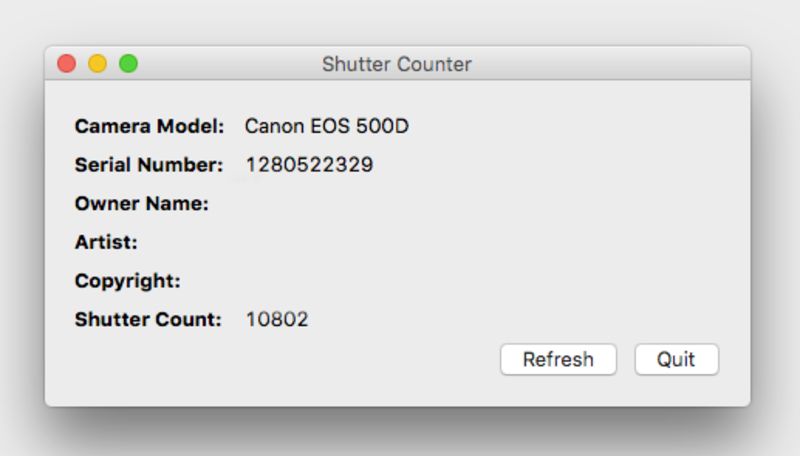Click the Camera Model label
This screenshot has width=800, height=456.
tap(149, 127)
